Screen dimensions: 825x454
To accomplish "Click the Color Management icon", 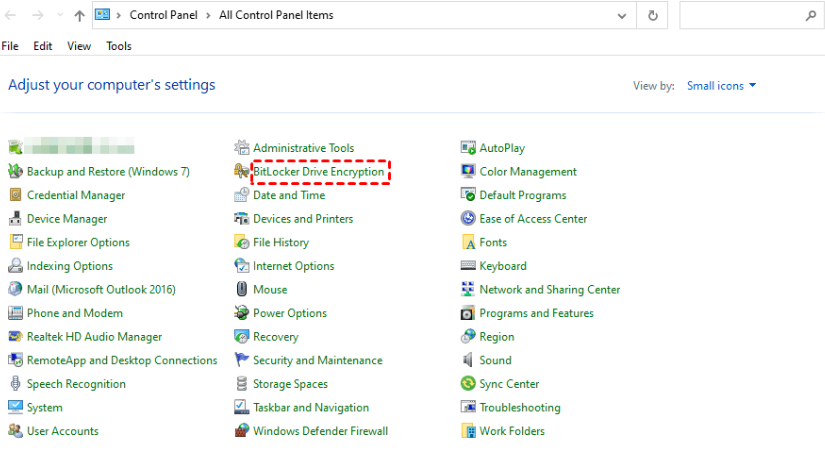I will click(x=468, y=172).
